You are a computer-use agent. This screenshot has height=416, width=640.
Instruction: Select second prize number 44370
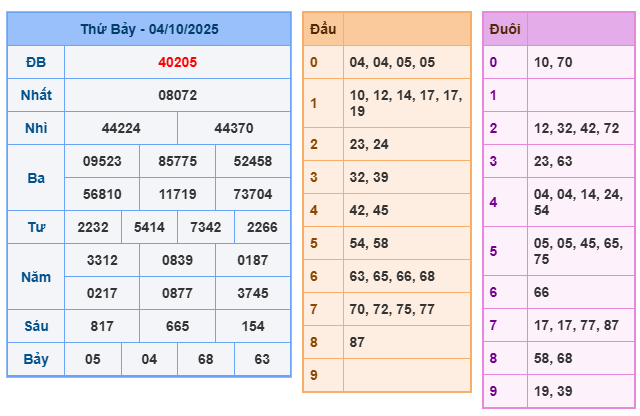[234, 128]
